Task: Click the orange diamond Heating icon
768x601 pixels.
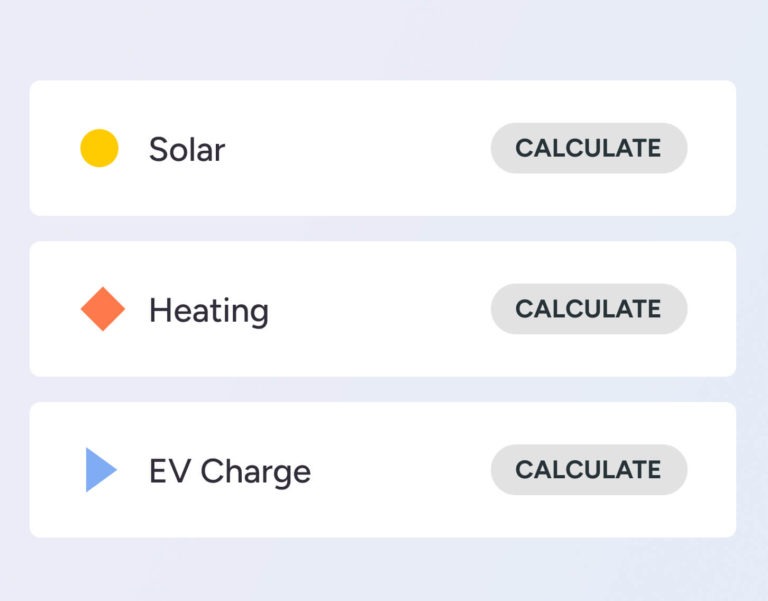Action: click(x=102, y=309)
